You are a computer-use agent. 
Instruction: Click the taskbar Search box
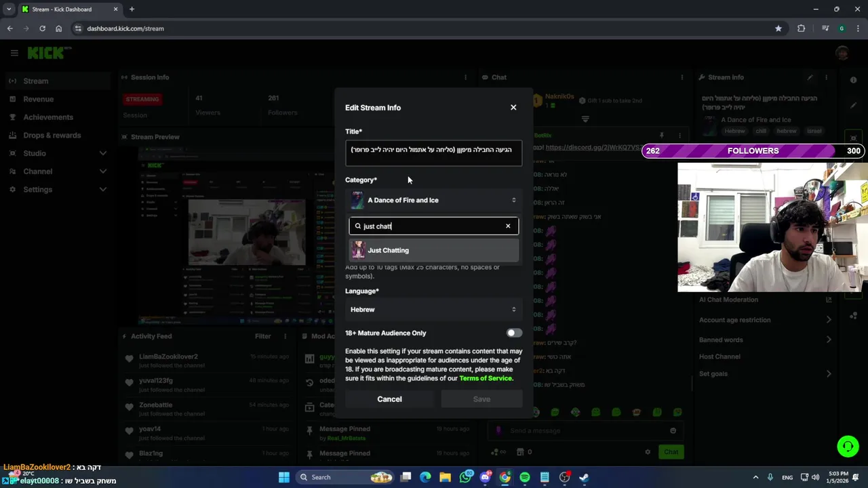(x=346, y=477)
